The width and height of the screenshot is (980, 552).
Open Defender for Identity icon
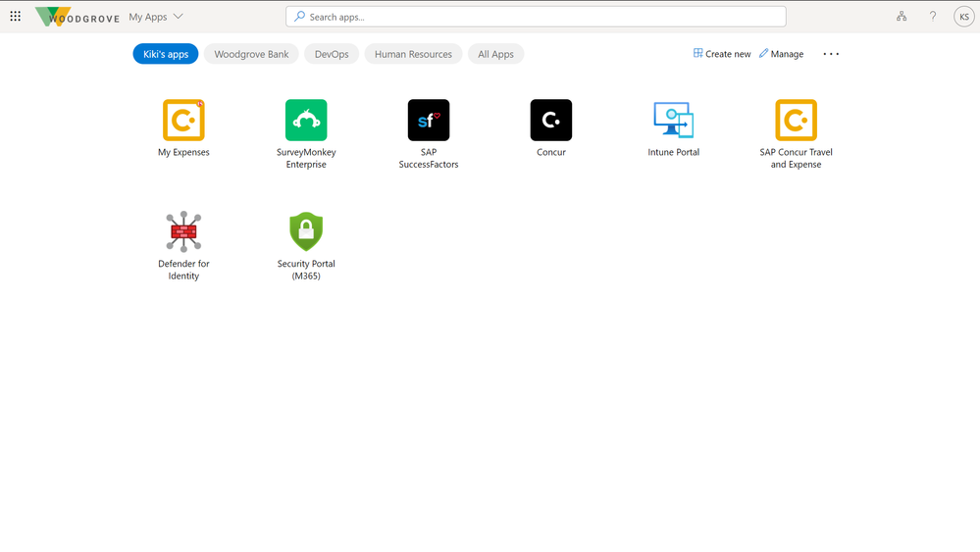tap(183, 231)
